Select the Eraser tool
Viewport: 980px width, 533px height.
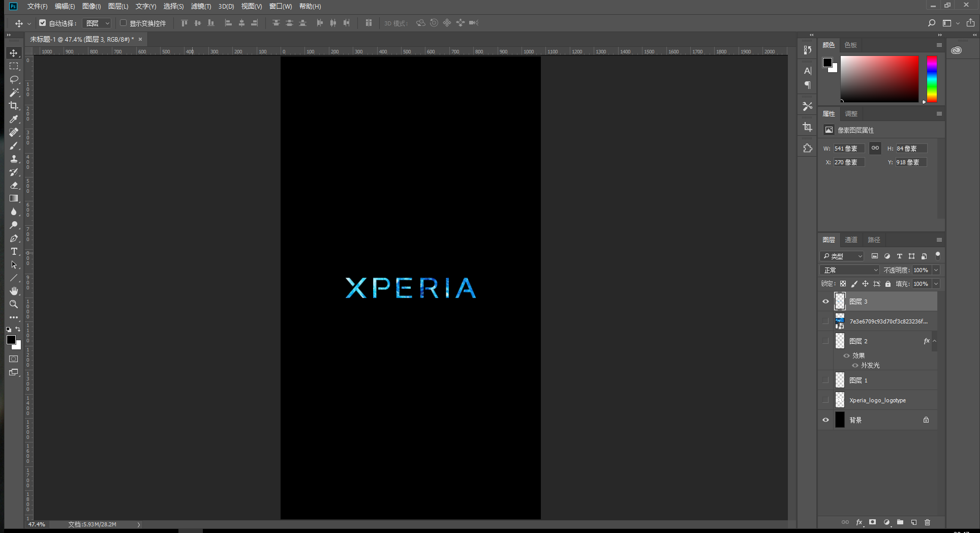pyautogui.click(x=14, y=185)
